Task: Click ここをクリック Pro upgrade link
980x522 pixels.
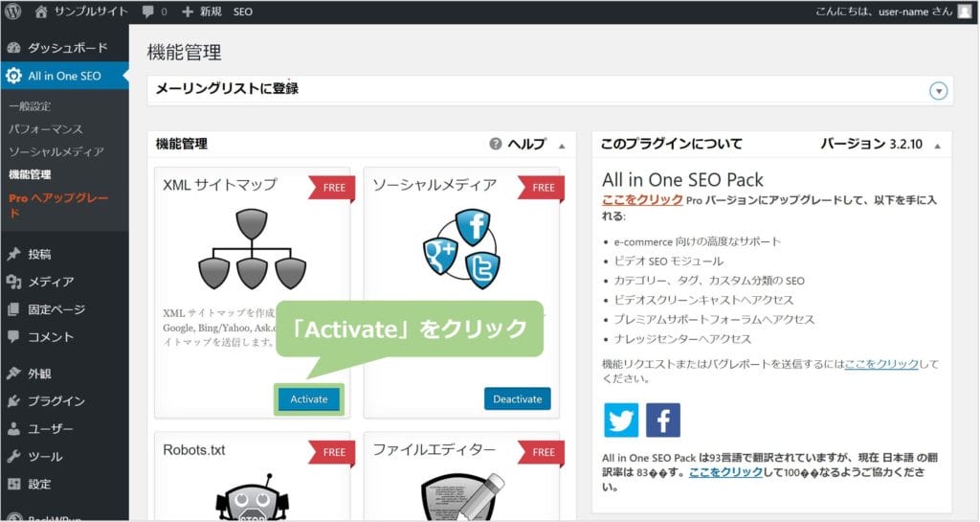Action: click(x=642, y=199)
